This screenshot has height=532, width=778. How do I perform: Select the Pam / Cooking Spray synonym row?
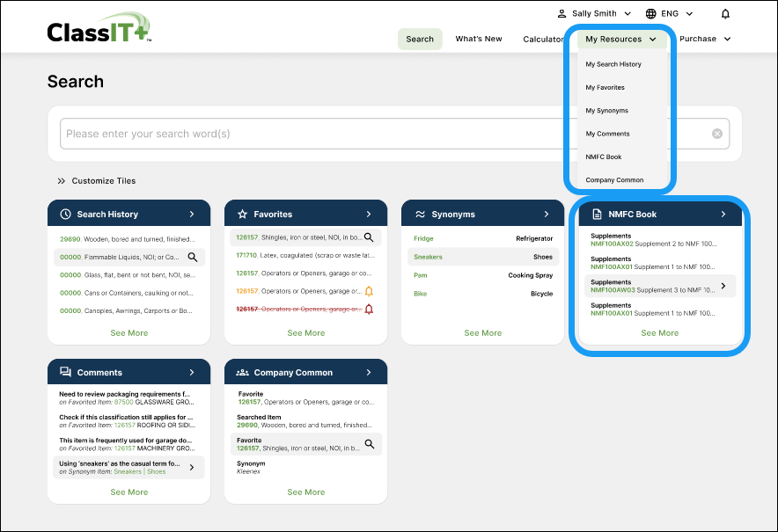[483, 275]
